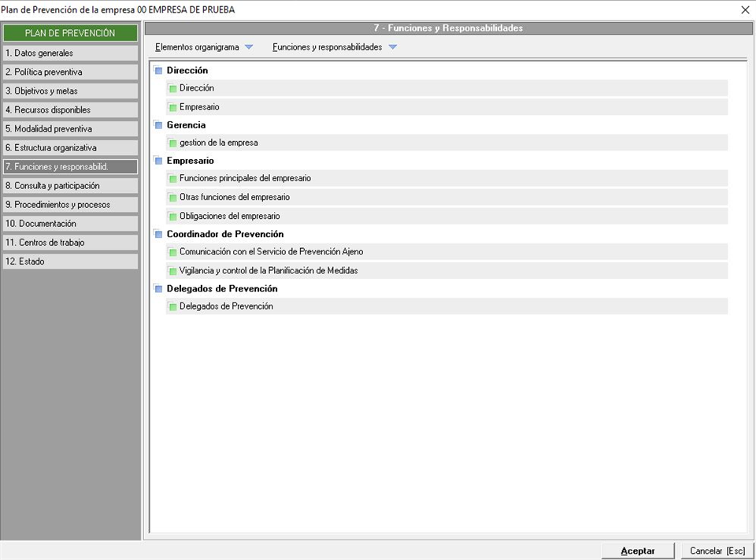Click green icon beside gestion de la empresa

[172, 143]
